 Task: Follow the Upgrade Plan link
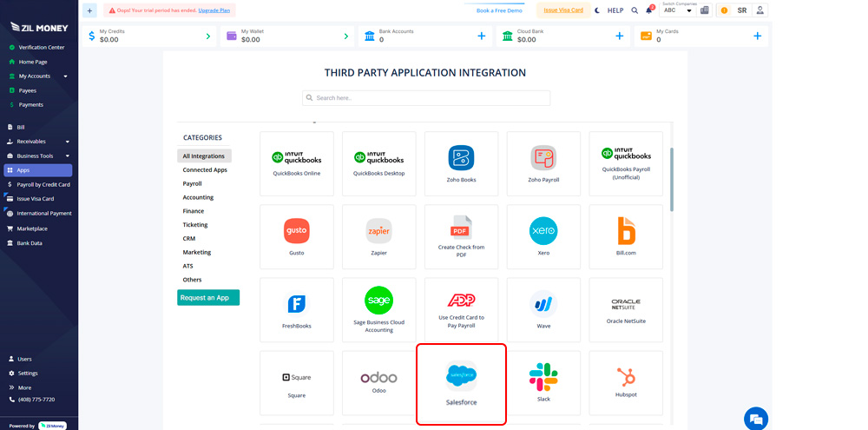pos(214,10)
